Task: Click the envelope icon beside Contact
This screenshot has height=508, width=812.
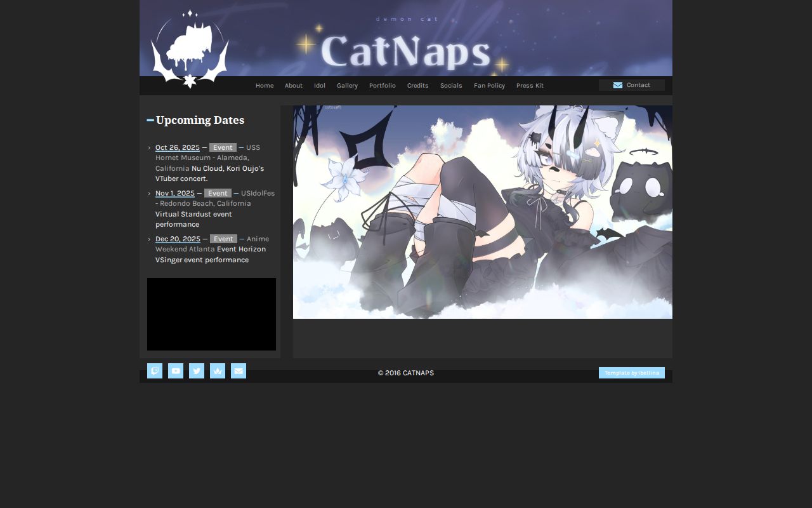Action: (618, 85)
